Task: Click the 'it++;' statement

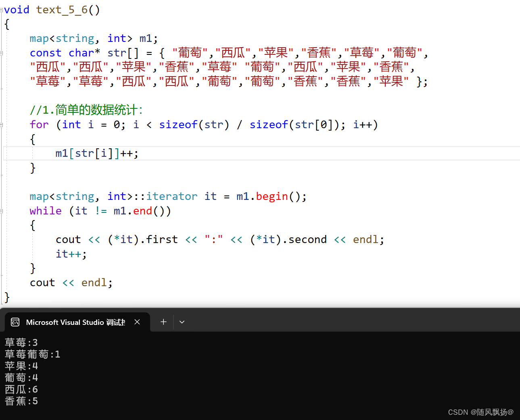Action: point(71,254)
